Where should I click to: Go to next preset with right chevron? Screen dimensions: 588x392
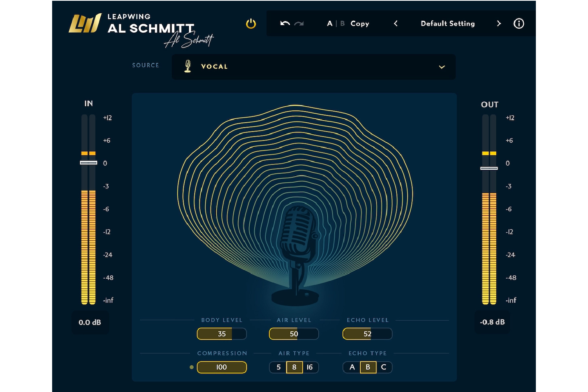(x=499, y=24)
